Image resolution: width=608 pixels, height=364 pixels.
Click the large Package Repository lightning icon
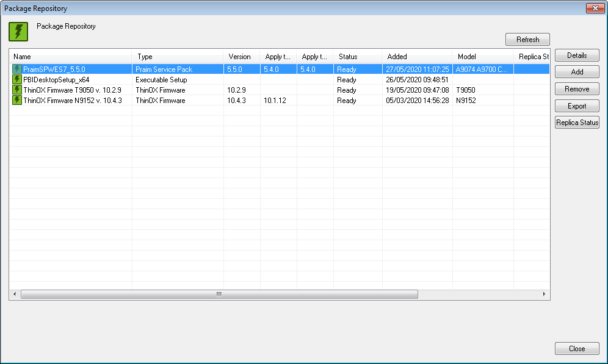(x=18, y=31)
